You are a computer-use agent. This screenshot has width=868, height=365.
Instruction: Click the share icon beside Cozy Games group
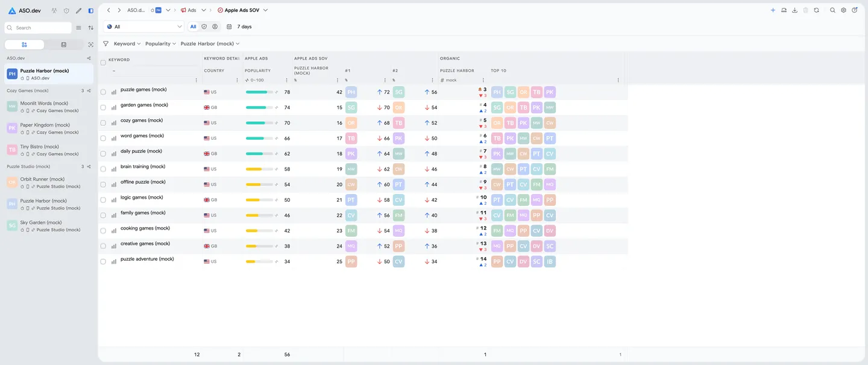tap(89, 91)
